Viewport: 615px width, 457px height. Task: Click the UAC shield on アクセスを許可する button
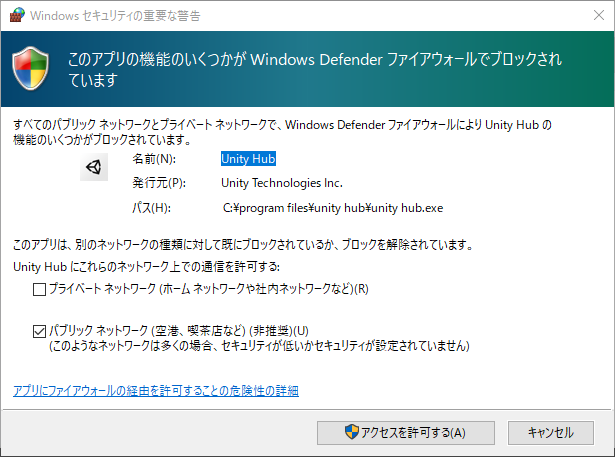coord(351,433)
